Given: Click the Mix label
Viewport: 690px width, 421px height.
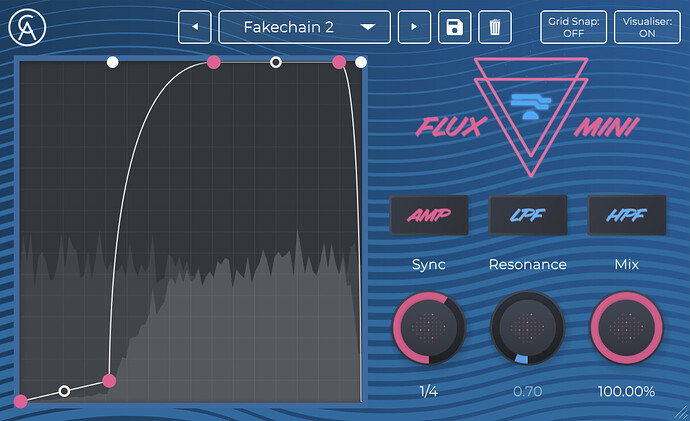Looking at the screenshot, I should coord(627,264).
